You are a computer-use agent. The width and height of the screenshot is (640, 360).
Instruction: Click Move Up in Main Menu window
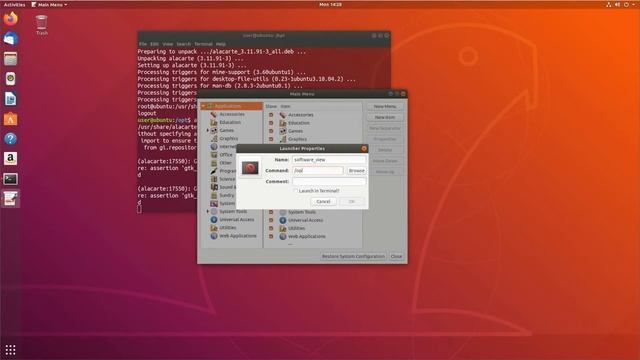(385, 172)
